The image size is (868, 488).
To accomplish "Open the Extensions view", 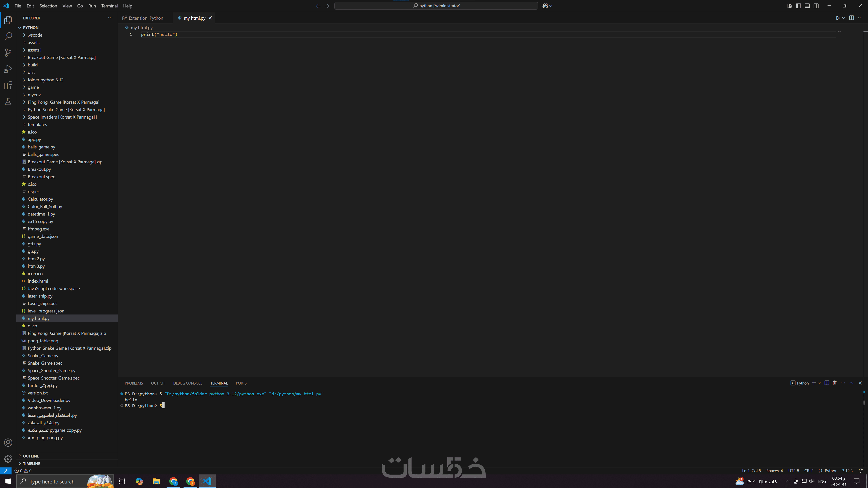I will [x=8, y=85].
